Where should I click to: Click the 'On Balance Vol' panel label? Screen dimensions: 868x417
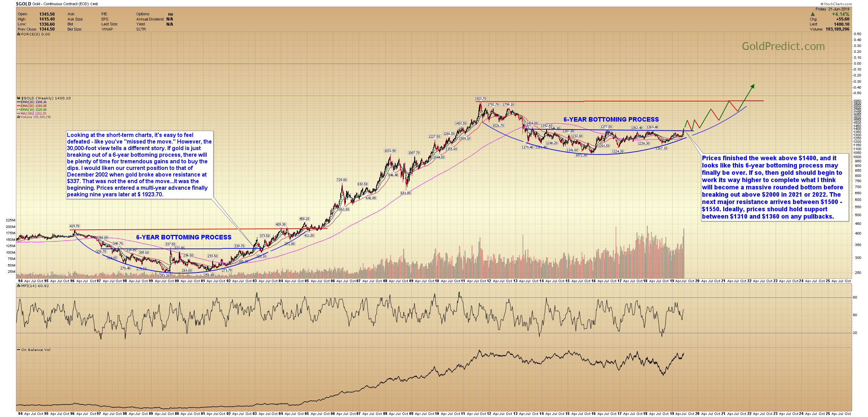click(36, 350)
